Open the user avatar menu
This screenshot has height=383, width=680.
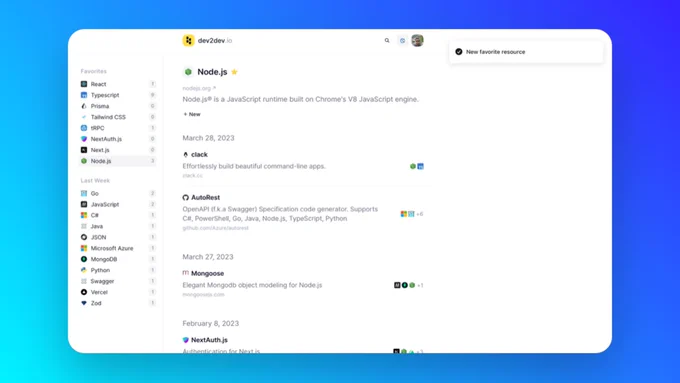[x=417, y=40]
